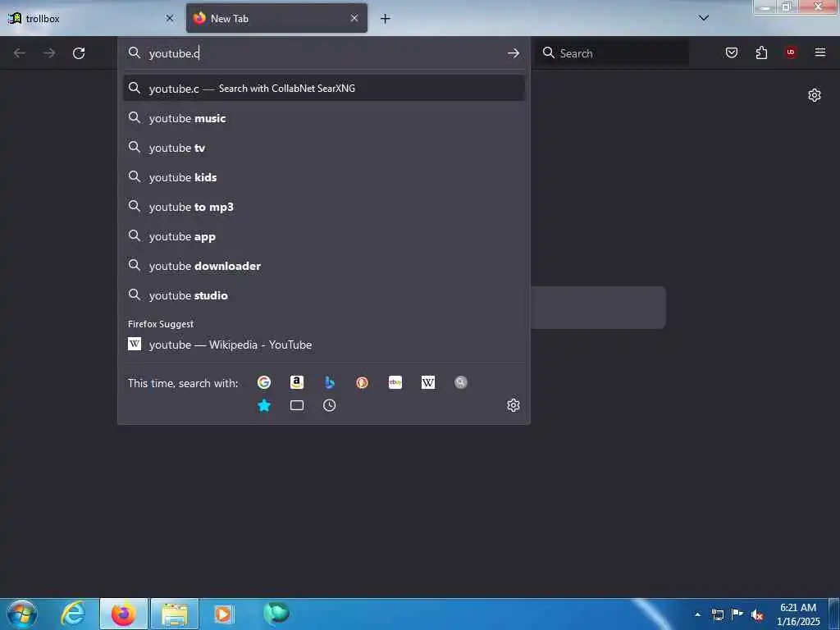
Task: Open the green globe taskbar application
Action: click(x=276, y=614)
